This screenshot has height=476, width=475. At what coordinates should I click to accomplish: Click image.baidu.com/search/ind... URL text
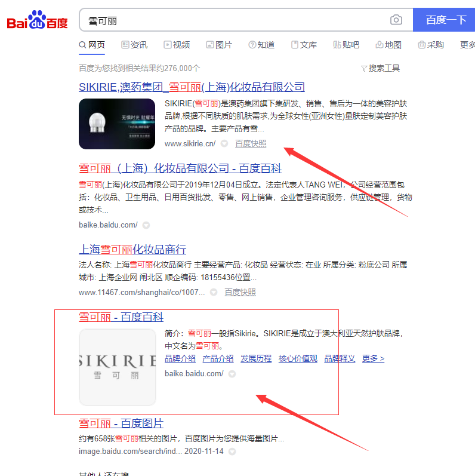131,452
